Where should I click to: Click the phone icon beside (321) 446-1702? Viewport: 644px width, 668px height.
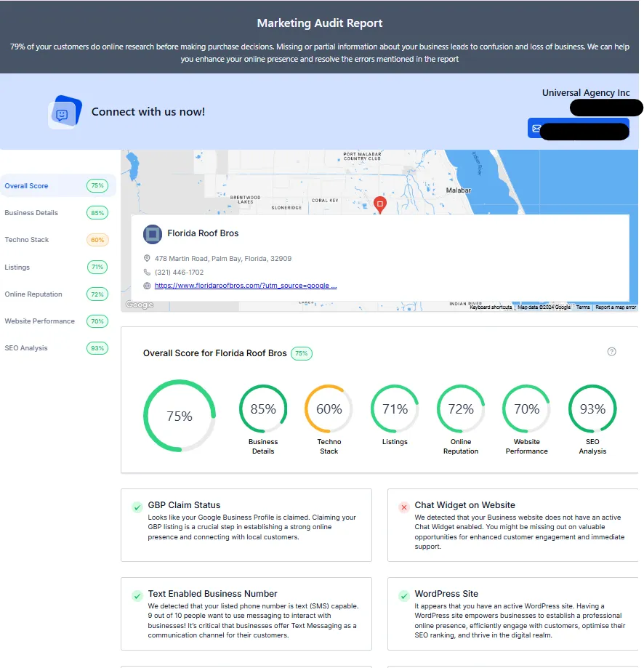point(147,273)
